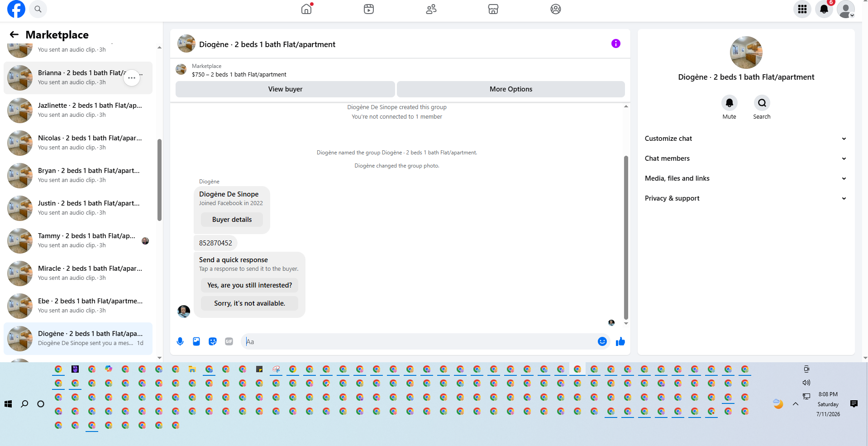Open the Friends tab icon
This screenshot has height=446, width=868.
coord(431,9)
